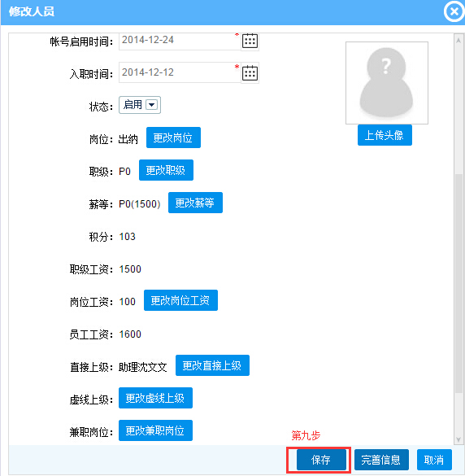
Task: Cancel editing with the 取消 button
Action: [x=434, y=460]
